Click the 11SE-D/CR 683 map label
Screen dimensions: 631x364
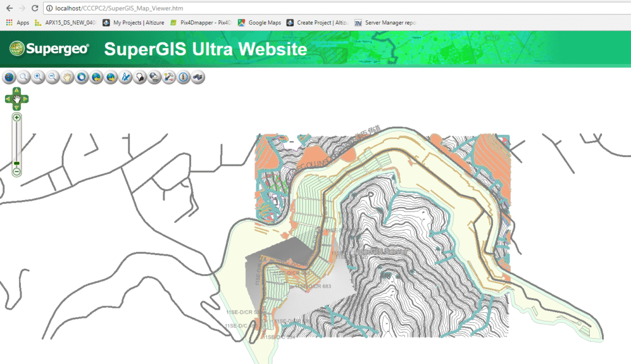click(314, 286)
